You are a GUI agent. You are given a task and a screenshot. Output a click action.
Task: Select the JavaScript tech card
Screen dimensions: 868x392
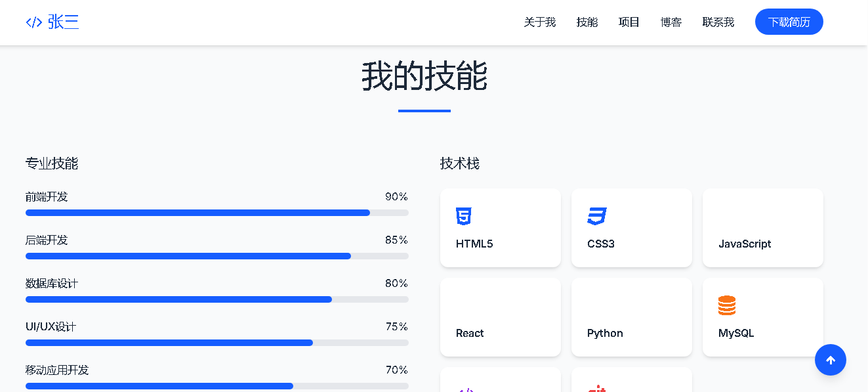coord(762,228)
